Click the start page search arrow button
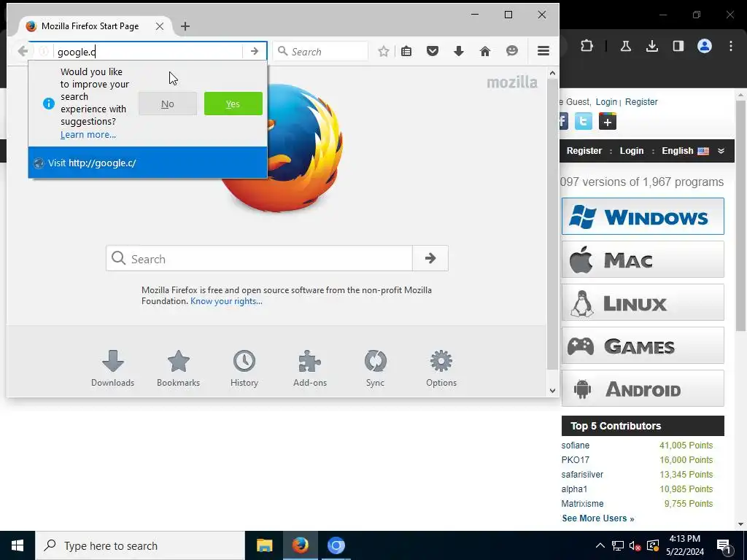The height and width of the screenshot is (560, 747). [430, 259]
